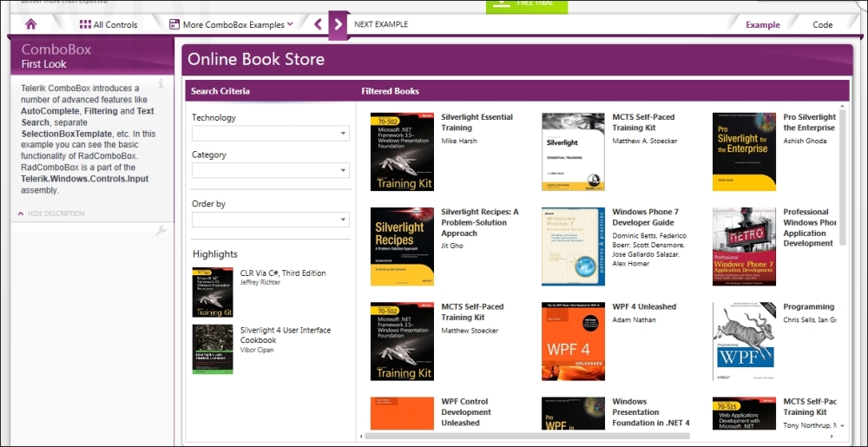Open the Technology combo box
Viewport: 868px width, 447px height.
(x=271, y=134)
